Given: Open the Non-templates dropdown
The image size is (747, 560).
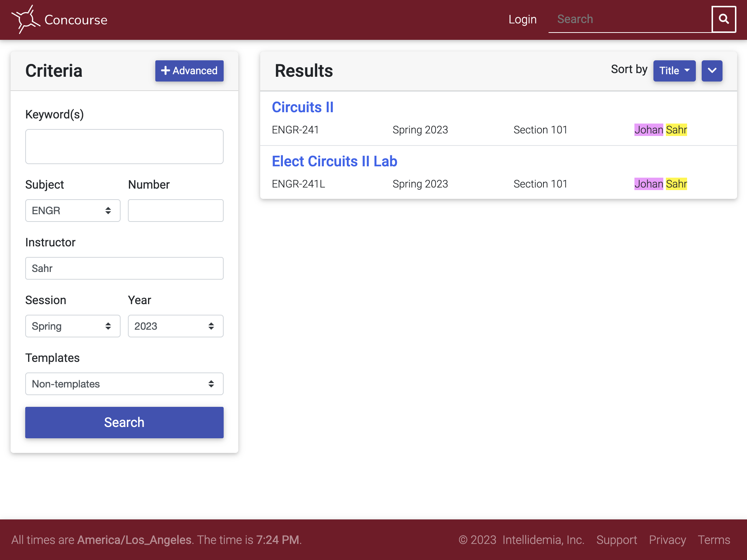Looking at the screenshot, I should (124, 384).
